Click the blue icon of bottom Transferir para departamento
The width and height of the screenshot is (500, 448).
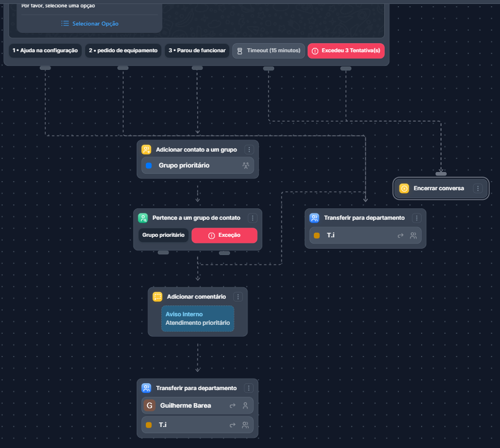tap(146, 388)
